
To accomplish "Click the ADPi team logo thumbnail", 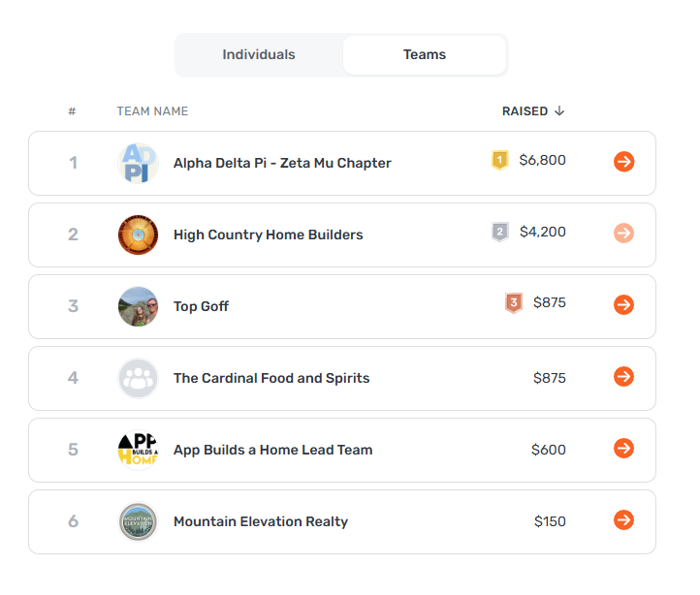I will point(138,163).
